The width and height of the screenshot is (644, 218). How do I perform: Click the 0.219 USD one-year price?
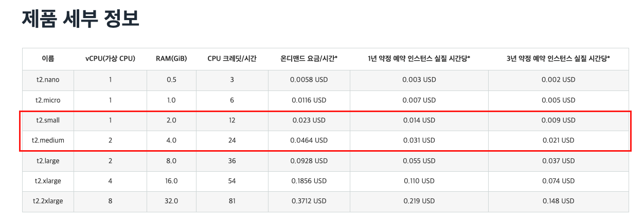click(x=419, y=202)
